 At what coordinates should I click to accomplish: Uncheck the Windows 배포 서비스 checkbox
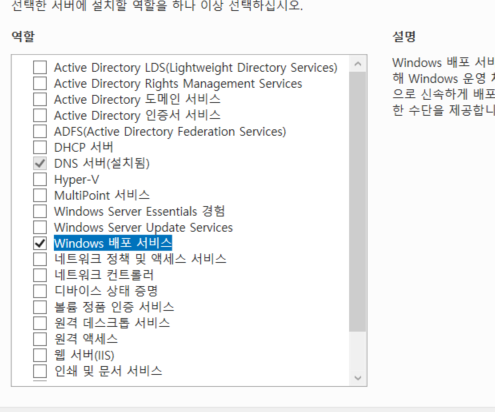tap(40, 243)
